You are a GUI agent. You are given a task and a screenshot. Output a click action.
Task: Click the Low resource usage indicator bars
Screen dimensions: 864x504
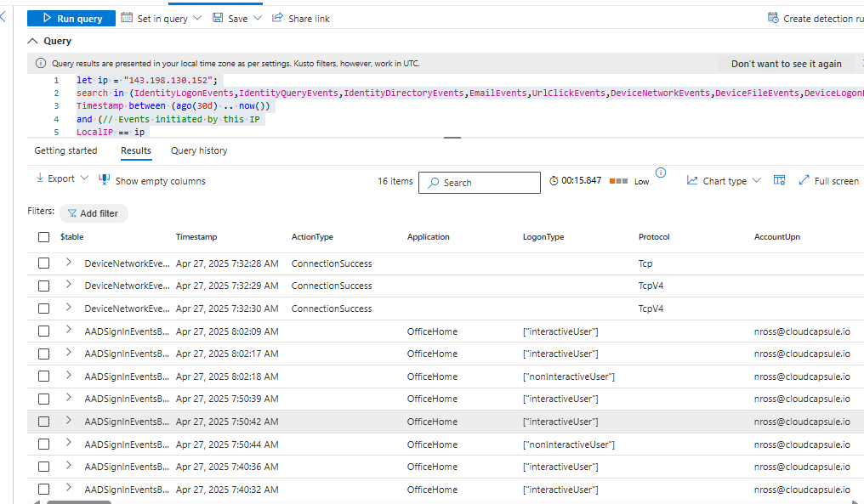(x=618, y=181)
